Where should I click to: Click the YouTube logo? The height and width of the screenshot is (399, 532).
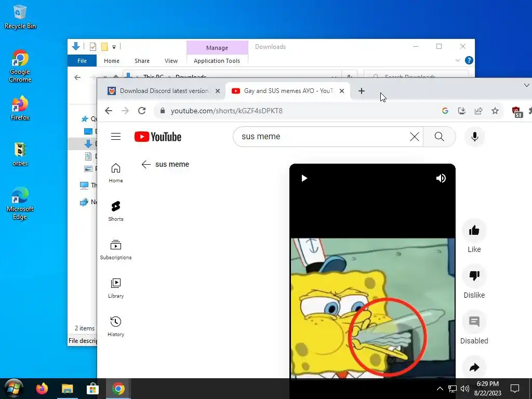click(158, 137)
